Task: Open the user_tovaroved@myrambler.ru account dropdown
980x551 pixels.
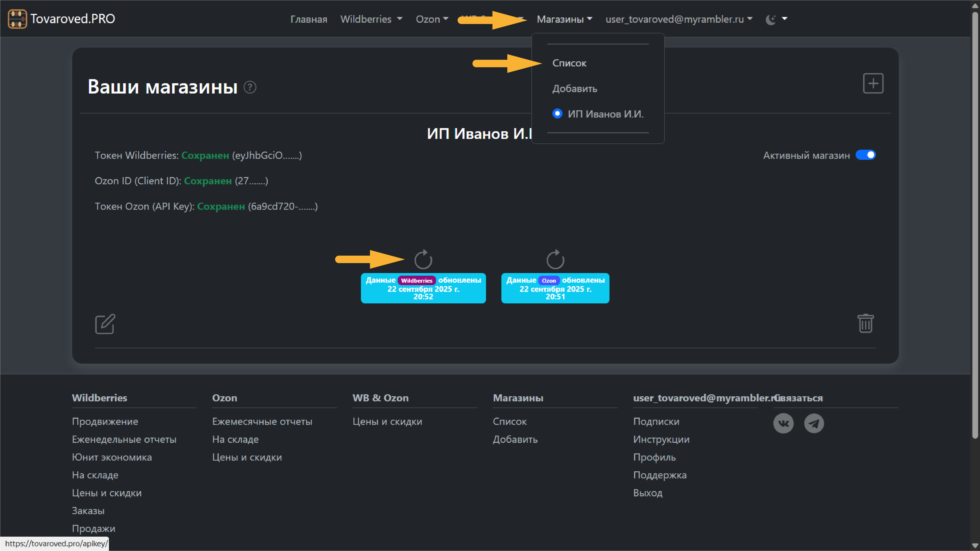Action: pos(679,19)
